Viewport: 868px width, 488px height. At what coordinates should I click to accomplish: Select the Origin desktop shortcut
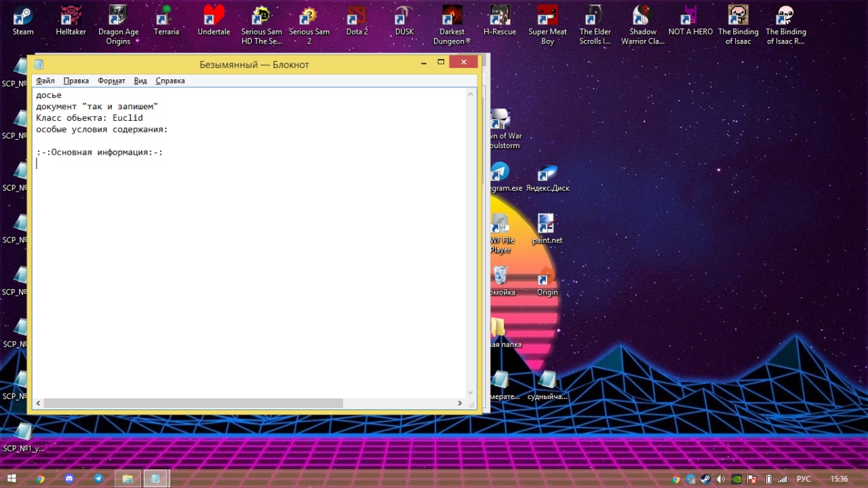coord(547,282)
